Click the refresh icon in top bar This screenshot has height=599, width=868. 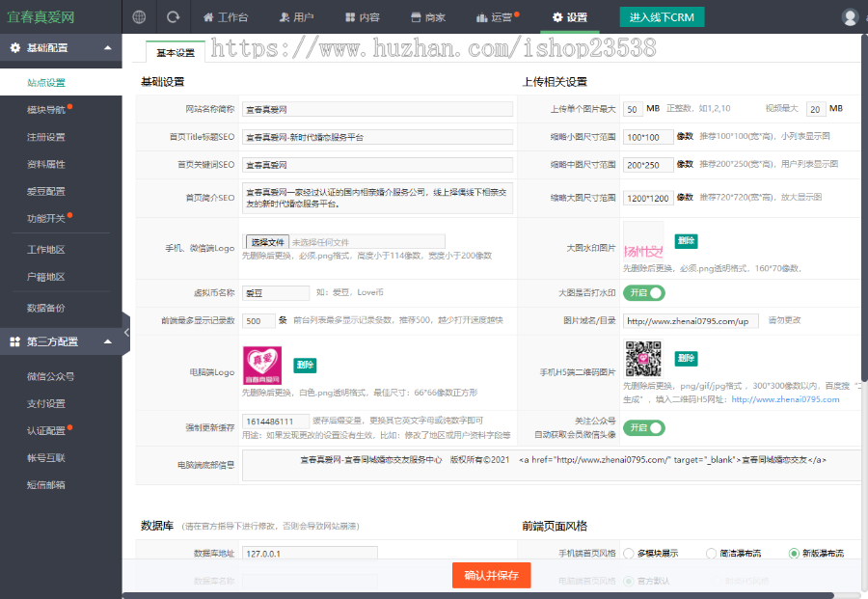pyautogui.click(x=173, y=17)
